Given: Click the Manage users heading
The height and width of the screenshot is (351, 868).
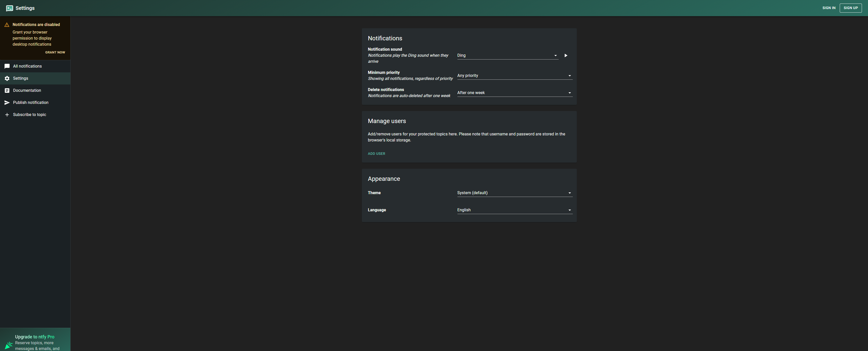Looking at the screenshot, I should [387, 121].
